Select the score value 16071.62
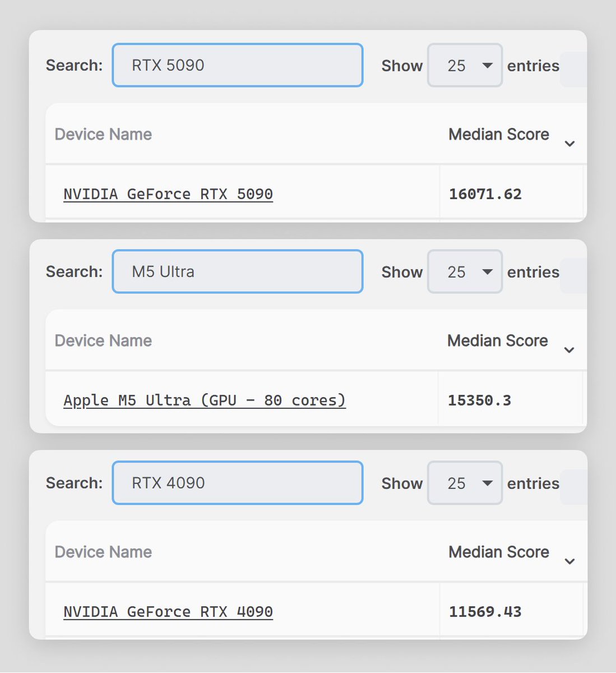616x673 pixels. [x=485, y=194]
